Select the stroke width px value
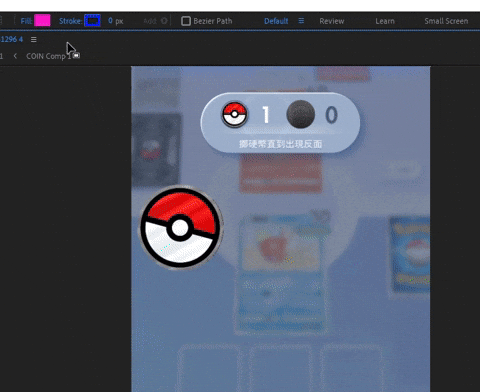The width and height of the screenshot is (480, 392). pyautogui.click(x=116, y=21)
